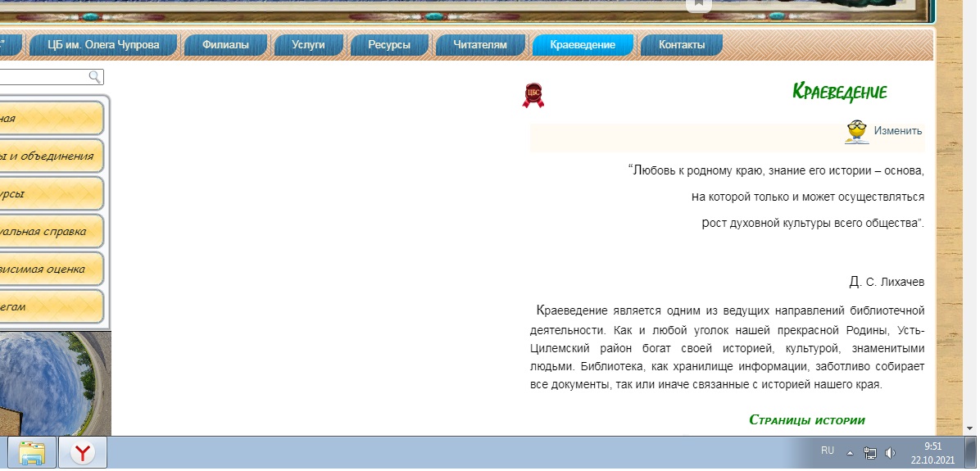This screenshot has height=471, width=980.
Task: Open ЦБ им. Олега Чупрова menu
Action: pyautogui.click(x=104, y=45)
